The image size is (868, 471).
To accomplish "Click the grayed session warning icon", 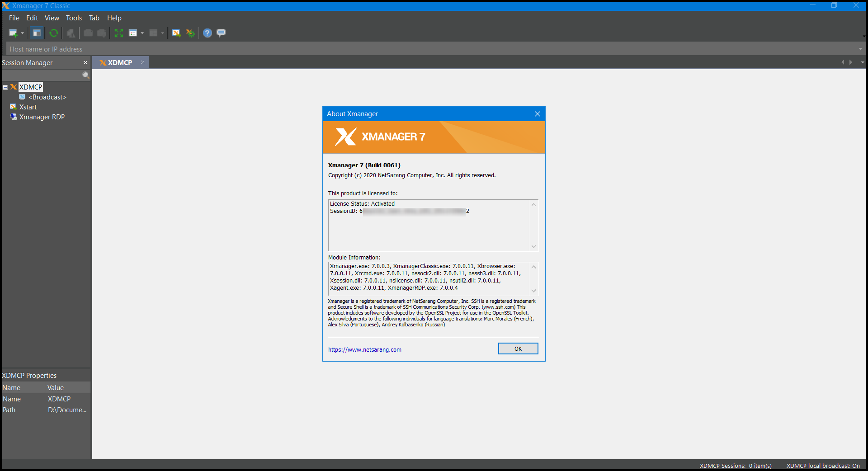I will pos(71,33).
